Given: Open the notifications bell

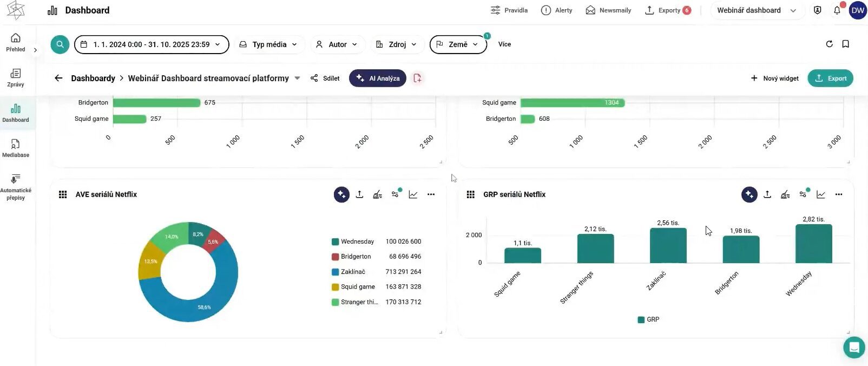Looking at the screenshot, I should point(837,10).
